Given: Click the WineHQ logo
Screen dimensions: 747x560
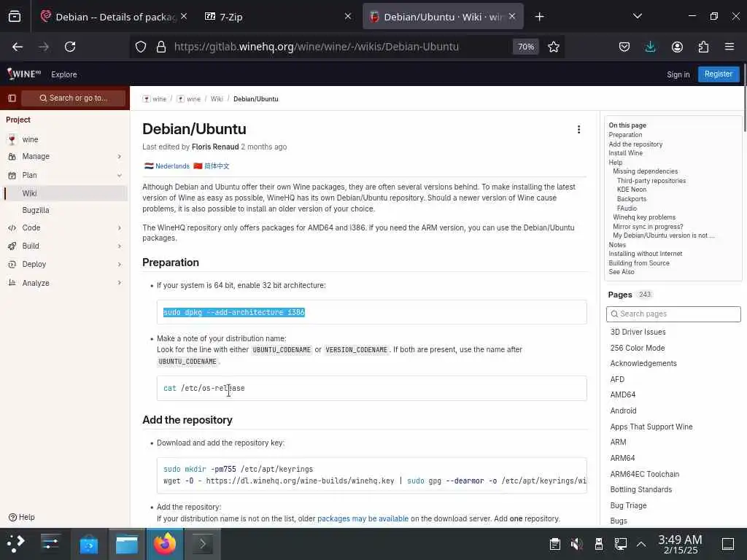Looking at the screenshot, I should point(24,74).
